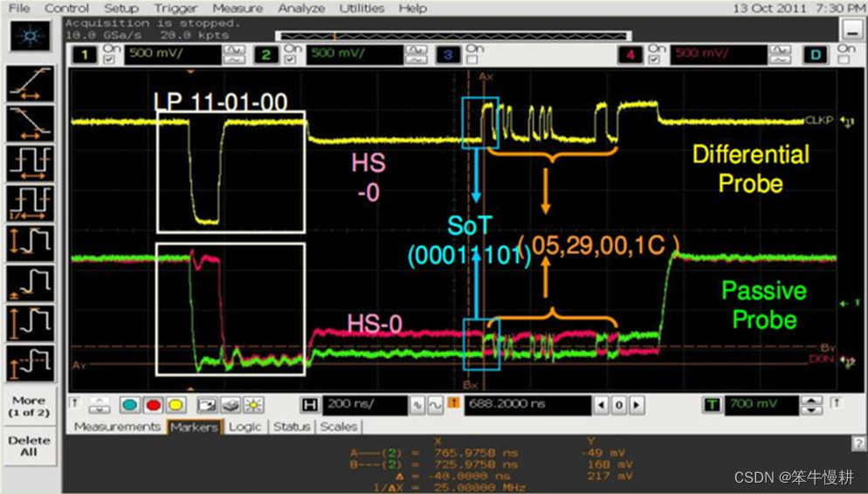Click the trigger T setup button

click(x=712, y=405)
